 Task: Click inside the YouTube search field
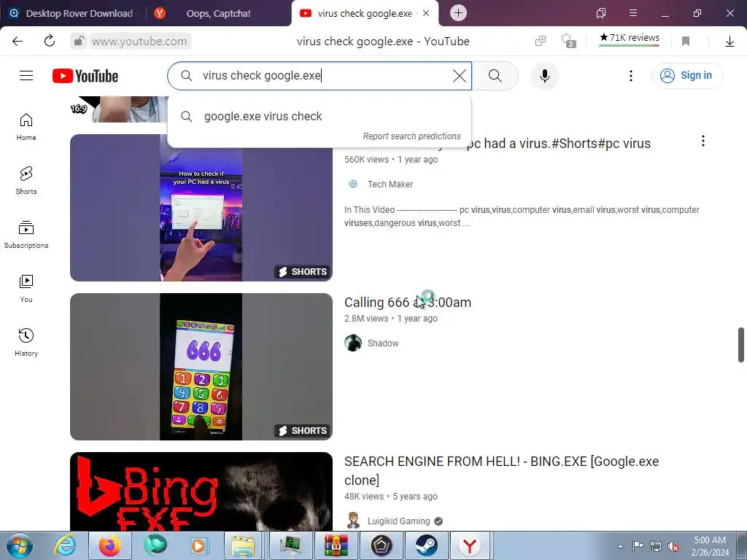click(320, 76)
